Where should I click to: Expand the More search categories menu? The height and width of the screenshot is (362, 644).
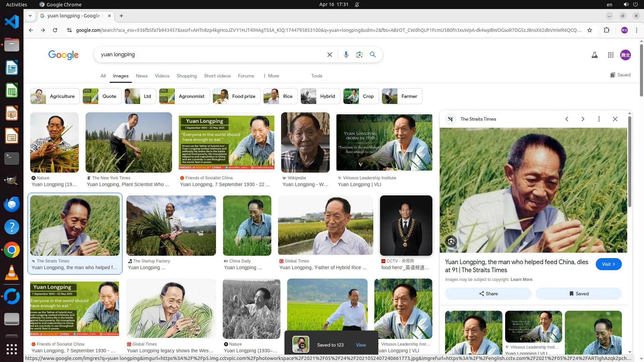click(271, 76)
